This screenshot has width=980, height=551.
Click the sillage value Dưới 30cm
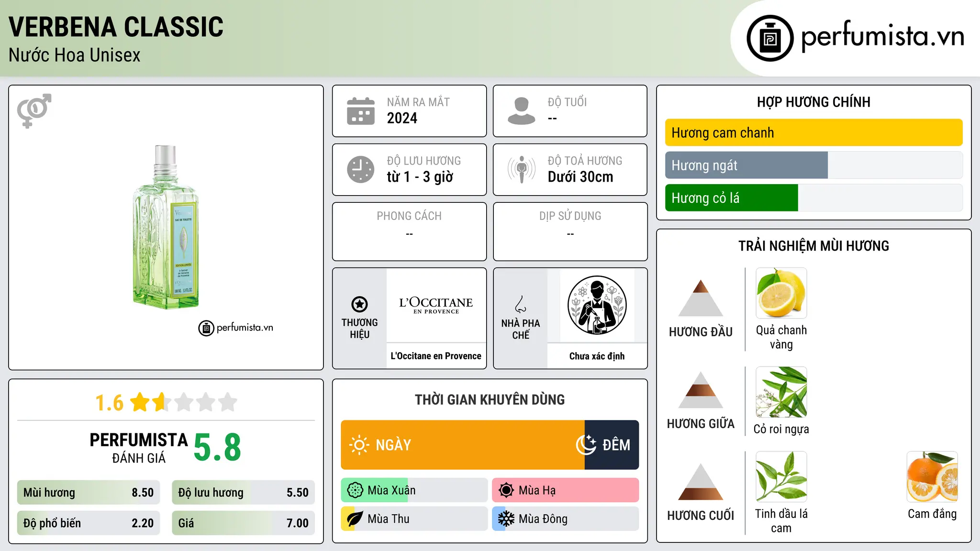pyautogui.click(x=580, y=177)
